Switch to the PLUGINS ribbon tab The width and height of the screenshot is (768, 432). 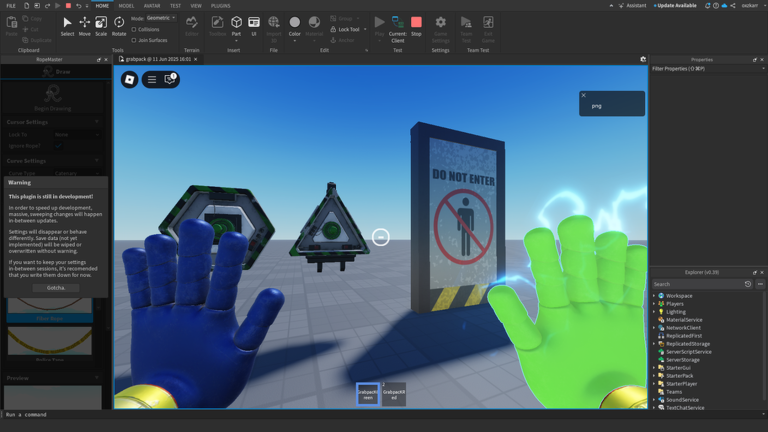coord(220,6)
